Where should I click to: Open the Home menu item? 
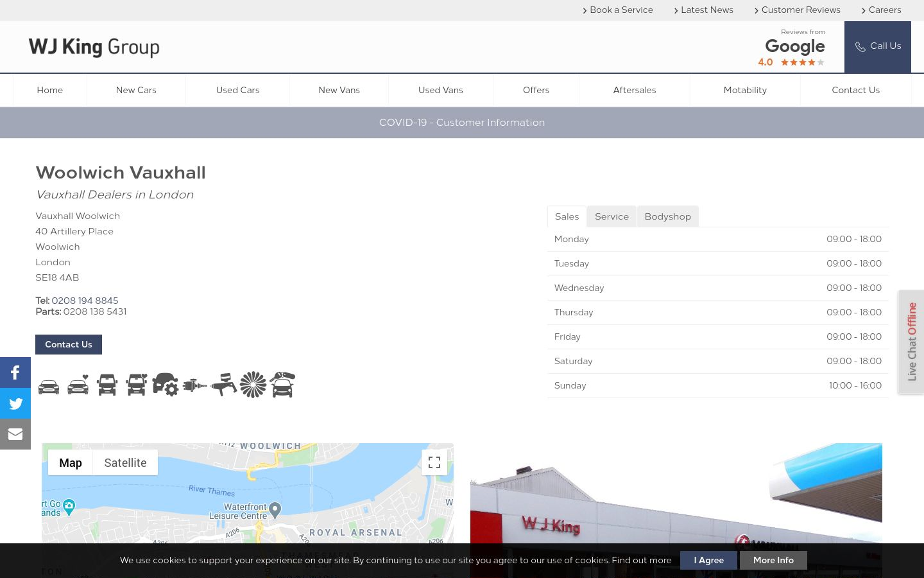pyautogui.click(x=50, y=90)
